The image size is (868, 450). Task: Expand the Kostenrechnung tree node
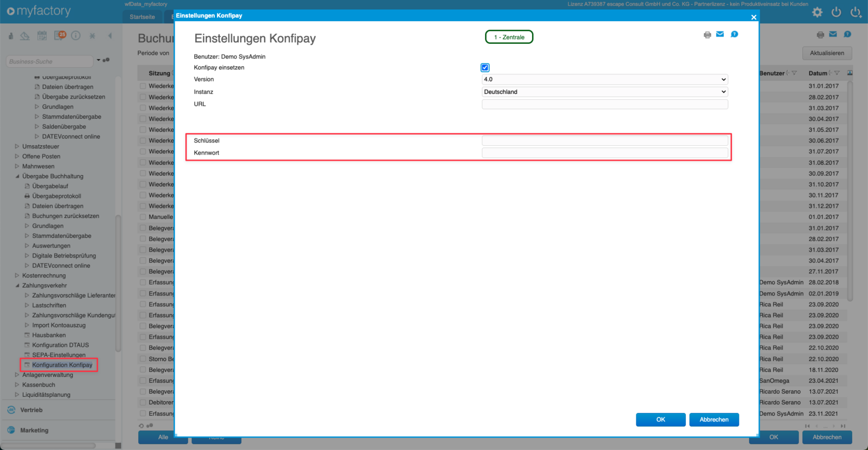(17, 275)
